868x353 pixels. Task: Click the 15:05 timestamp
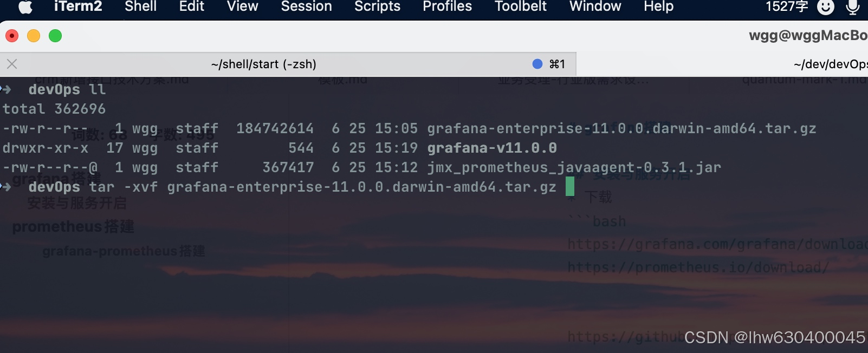pos(396,128)
